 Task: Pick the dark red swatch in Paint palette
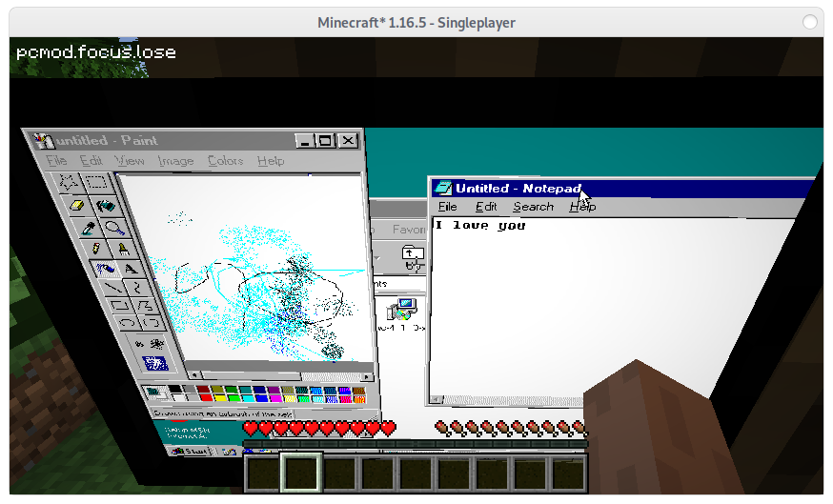click(203, 390)
